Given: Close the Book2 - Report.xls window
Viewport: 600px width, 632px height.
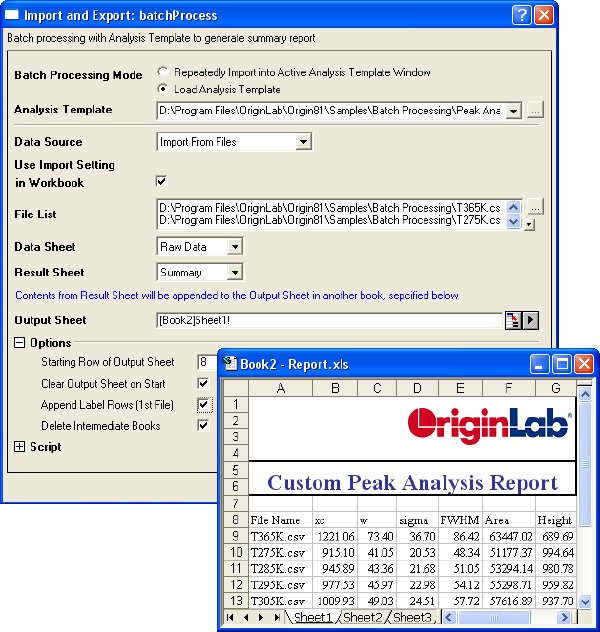Looking at the screenshot, I should click(x=584, y=364).
